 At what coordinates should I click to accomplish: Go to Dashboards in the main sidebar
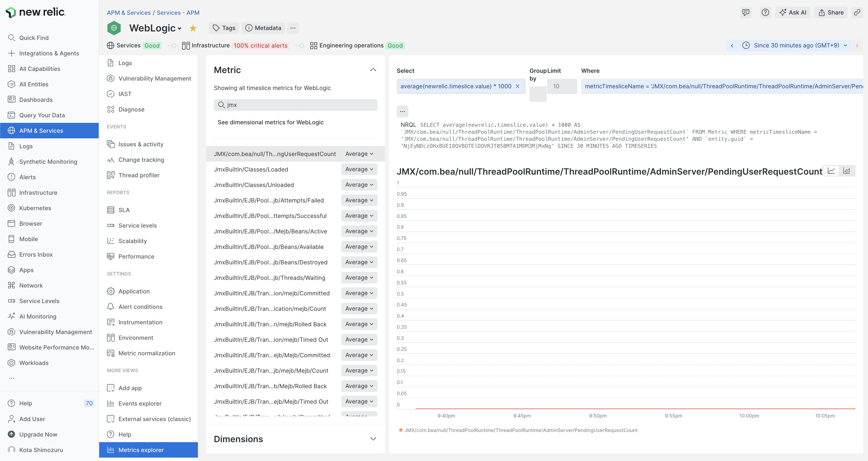tap(49, 100)
